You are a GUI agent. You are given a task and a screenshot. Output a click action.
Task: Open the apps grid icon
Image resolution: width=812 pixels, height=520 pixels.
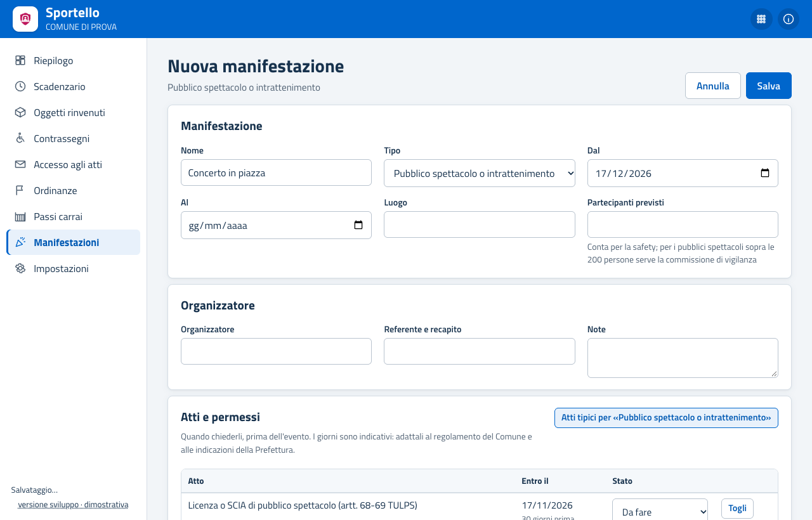[761, 19]
